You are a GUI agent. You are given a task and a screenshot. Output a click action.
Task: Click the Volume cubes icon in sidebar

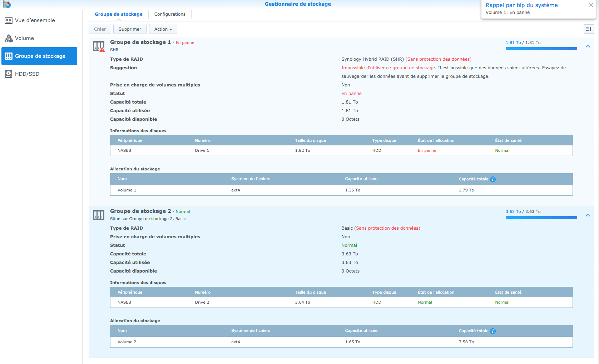(9, 39)
